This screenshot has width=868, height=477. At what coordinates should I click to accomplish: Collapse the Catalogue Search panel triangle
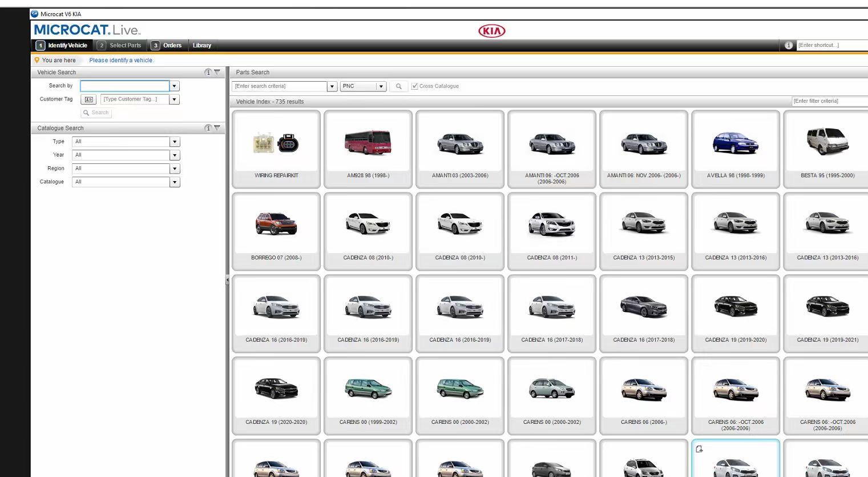[217, 129]
